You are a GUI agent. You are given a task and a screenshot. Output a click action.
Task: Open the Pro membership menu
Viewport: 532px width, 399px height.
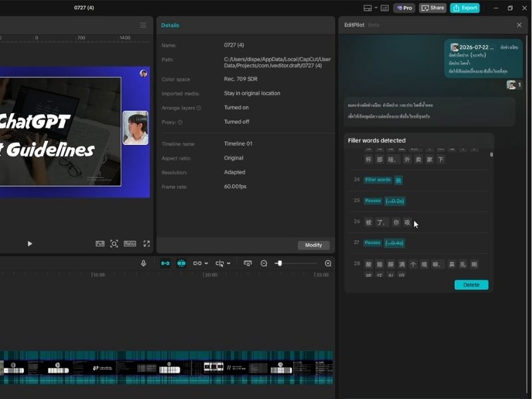pos(404,8)
